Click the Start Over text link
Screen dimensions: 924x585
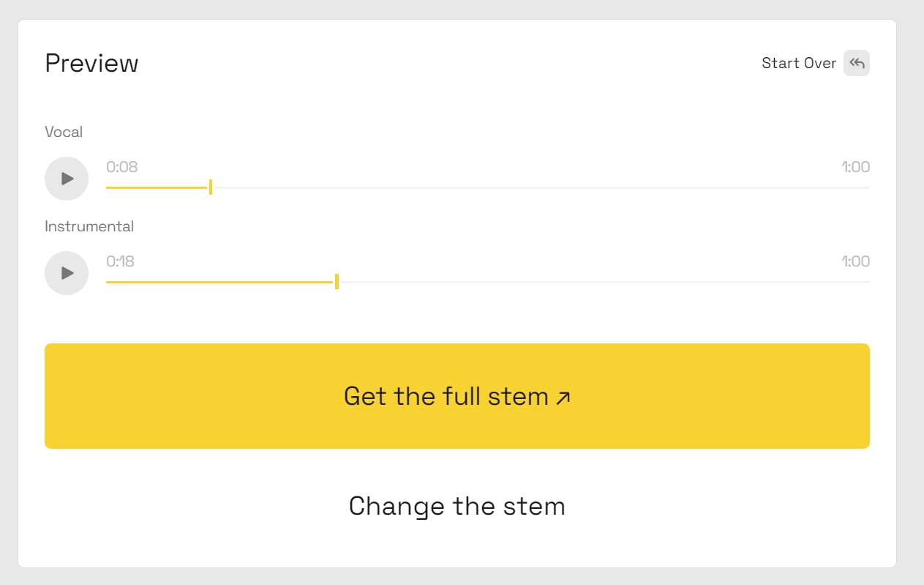click(x=799, y=63)
